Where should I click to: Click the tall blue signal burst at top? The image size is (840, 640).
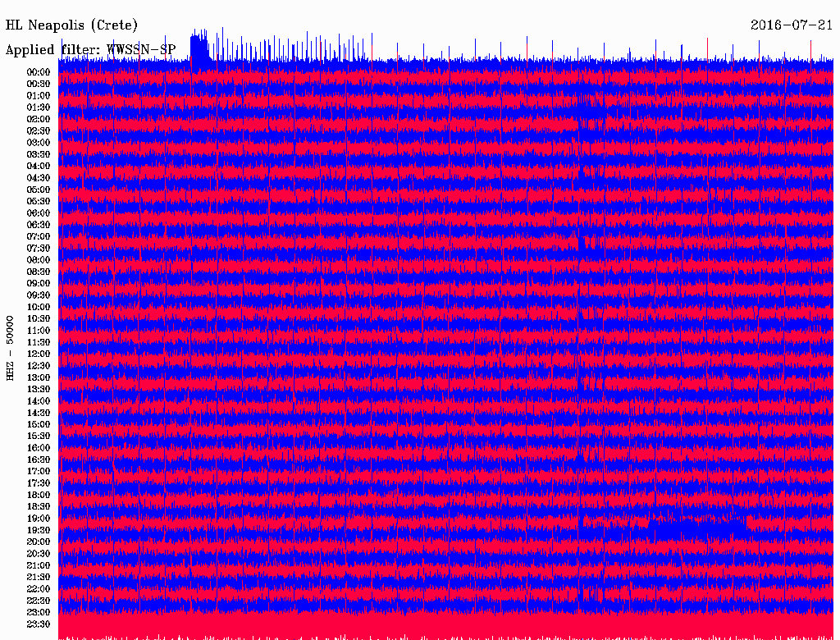tap(199, 51)
